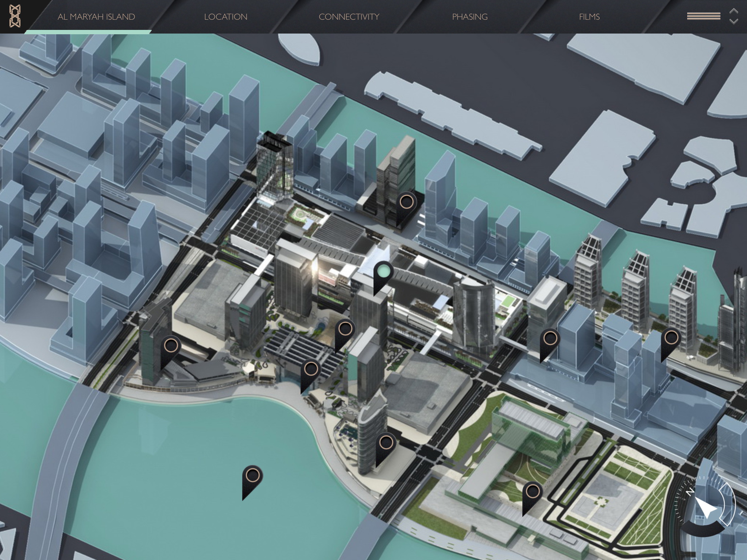Image resolution: width=747 pixels, height=560 pixels.
Task: Click the Al Maryah Island logo icon
Action: 15,16
